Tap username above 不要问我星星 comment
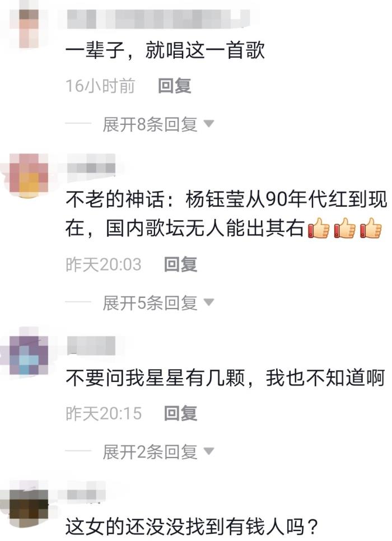The image size is (392, 541). [91, 346]
